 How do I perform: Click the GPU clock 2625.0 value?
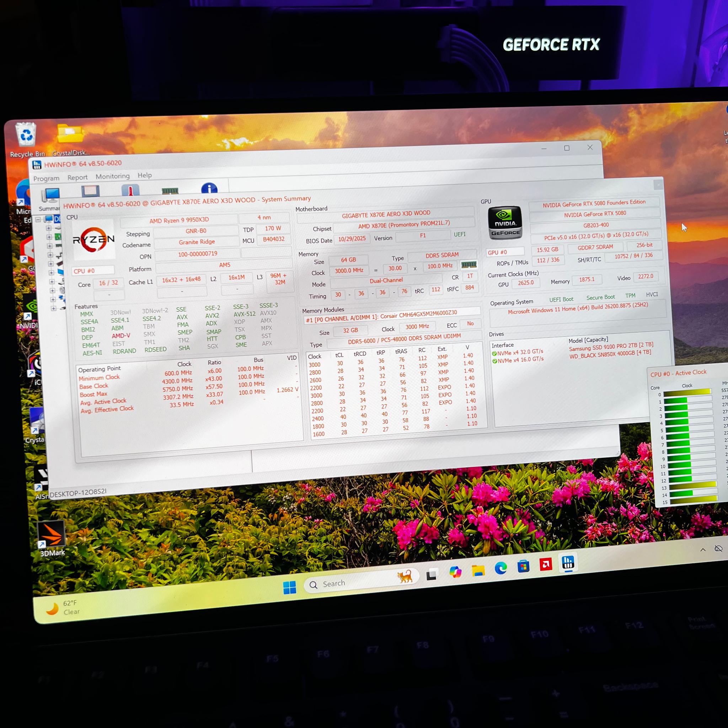pyautogui.click(x=525, y=283)
